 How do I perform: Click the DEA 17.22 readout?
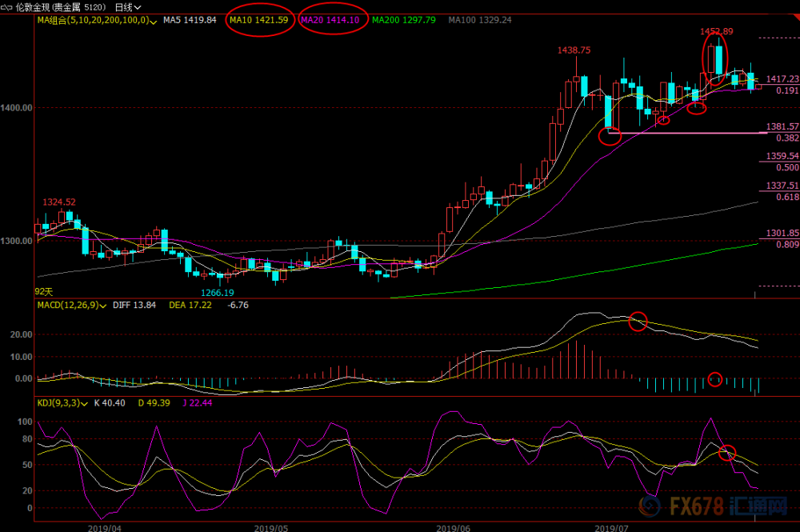tap(190, 305)
